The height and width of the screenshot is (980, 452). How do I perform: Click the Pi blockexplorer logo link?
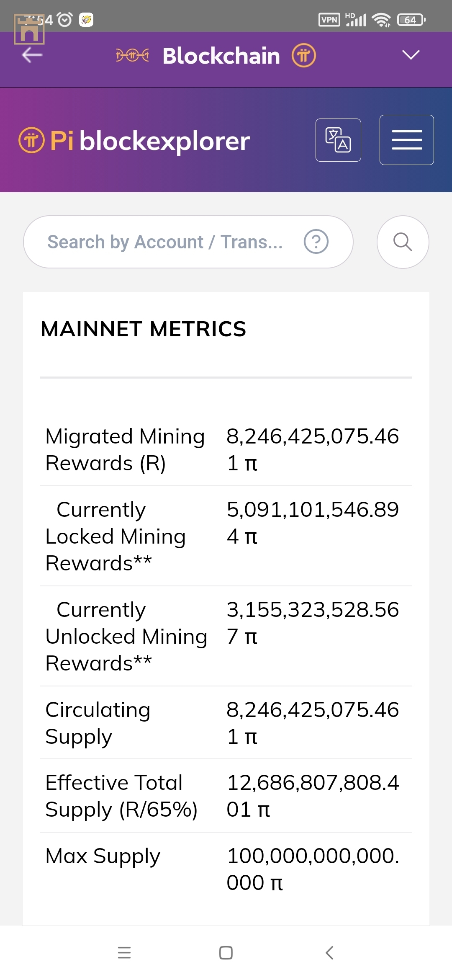(135, 141)
